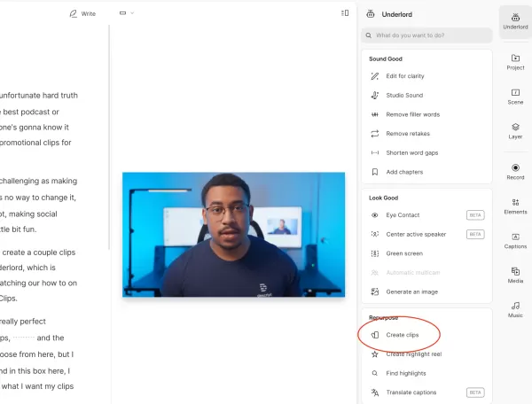Screen dimensions: 532x404
Task: Click the Find highlights magnifier icon
Action: pyautogui.click(x=374, y=373)
